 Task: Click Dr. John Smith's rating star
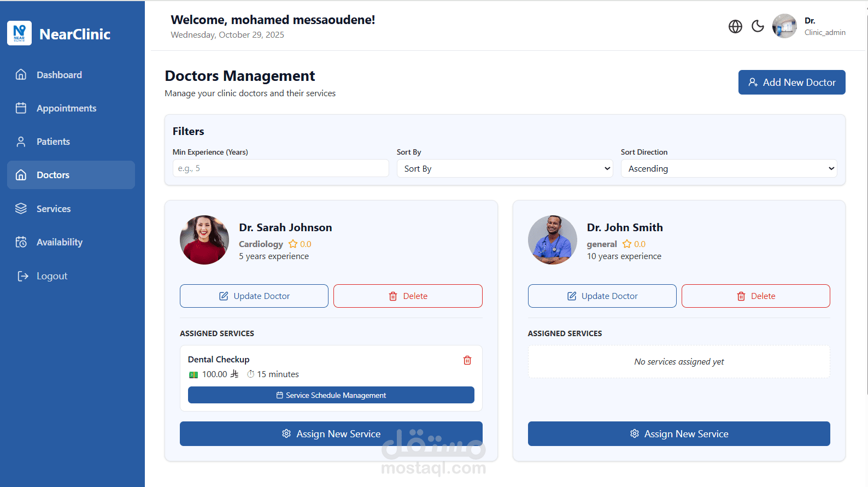[627, 244]
